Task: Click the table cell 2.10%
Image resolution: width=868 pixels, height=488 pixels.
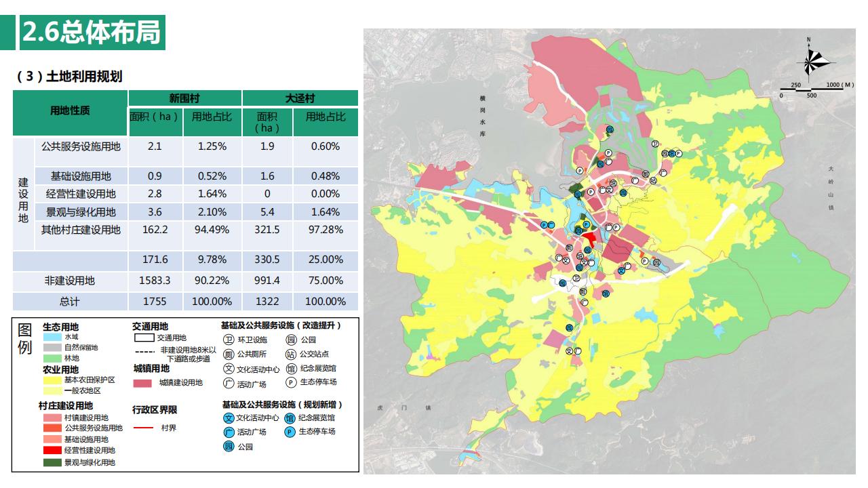Action: click(212, 212)
